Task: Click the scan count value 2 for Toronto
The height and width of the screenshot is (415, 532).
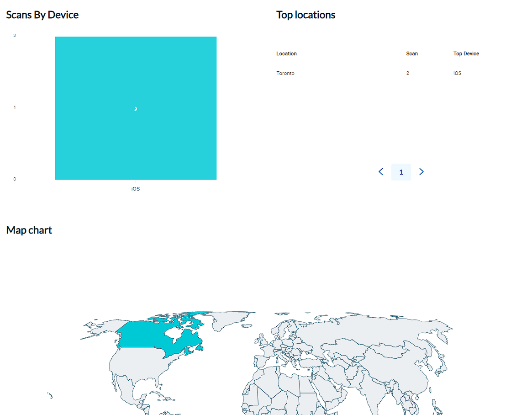Action: [x=407, y=73]
